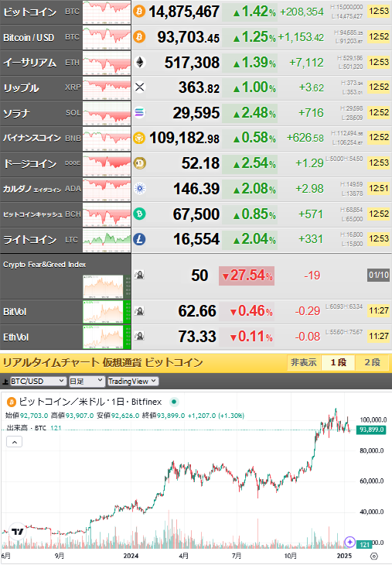392x565 pixels.
Task: Click the EthVol row icon
Action: click(139, 336)
